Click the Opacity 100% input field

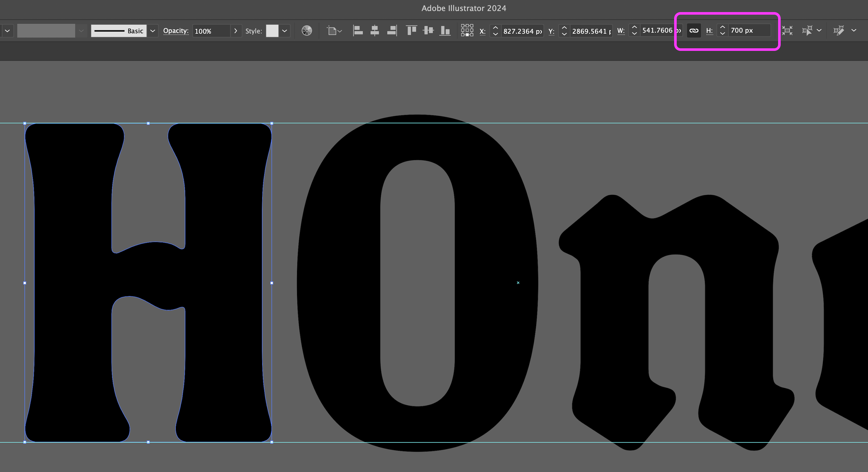tap(211, 31)
